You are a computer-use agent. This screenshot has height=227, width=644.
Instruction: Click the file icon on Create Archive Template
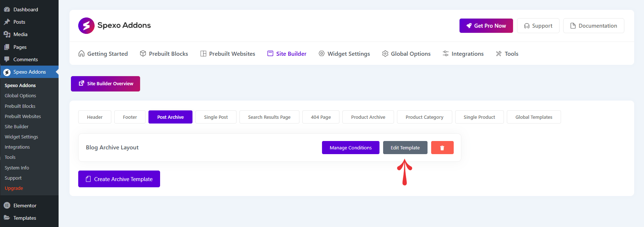tap(88, 179)
